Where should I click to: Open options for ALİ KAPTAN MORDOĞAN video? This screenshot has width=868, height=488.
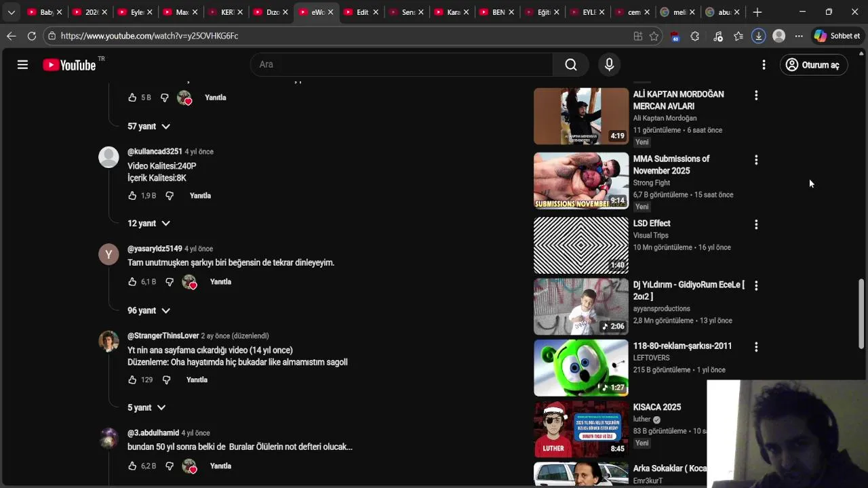pyautogui.click(x=756, y=96)
